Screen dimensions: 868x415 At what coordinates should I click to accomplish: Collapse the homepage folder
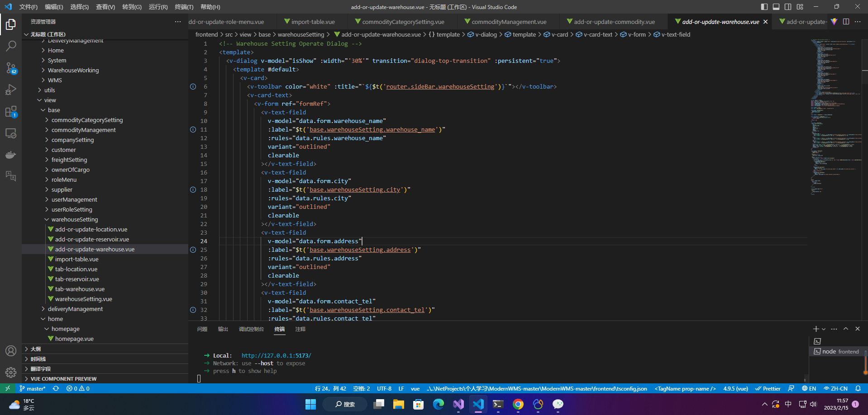click(x=47, y=329)
